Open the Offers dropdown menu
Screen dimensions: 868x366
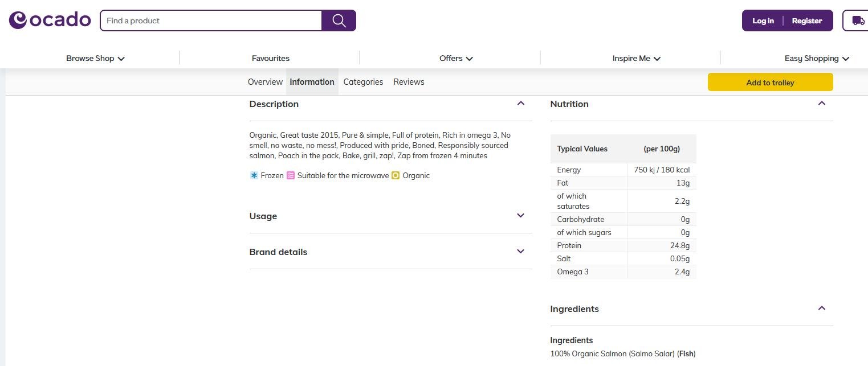pos(456,58)
